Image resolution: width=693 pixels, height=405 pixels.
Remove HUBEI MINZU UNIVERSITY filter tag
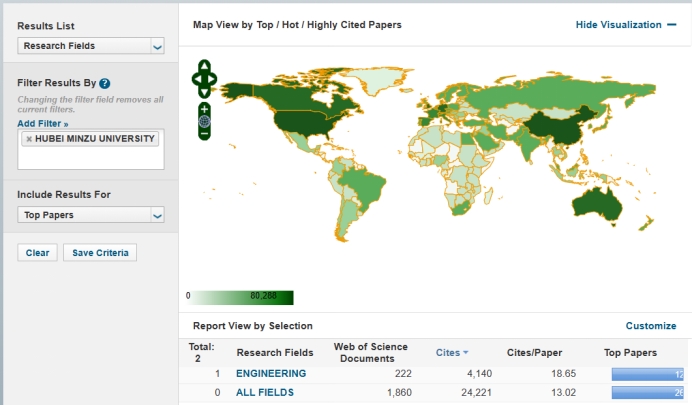[x=29, y=139]
